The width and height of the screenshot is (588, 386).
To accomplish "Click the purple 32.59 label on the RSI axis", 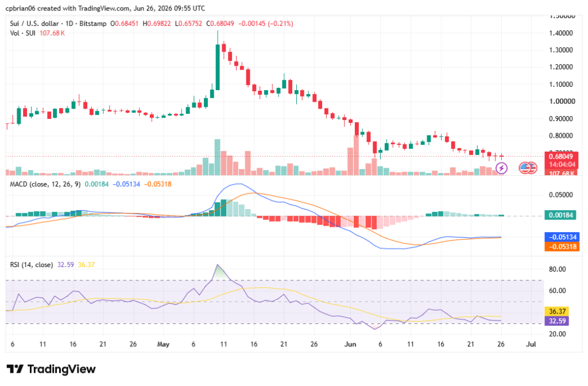I will [557, 321].
